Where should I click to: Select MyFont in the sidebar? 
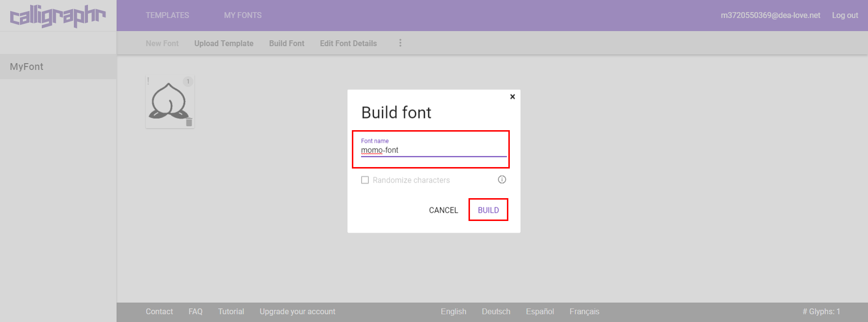click(27, 67)
